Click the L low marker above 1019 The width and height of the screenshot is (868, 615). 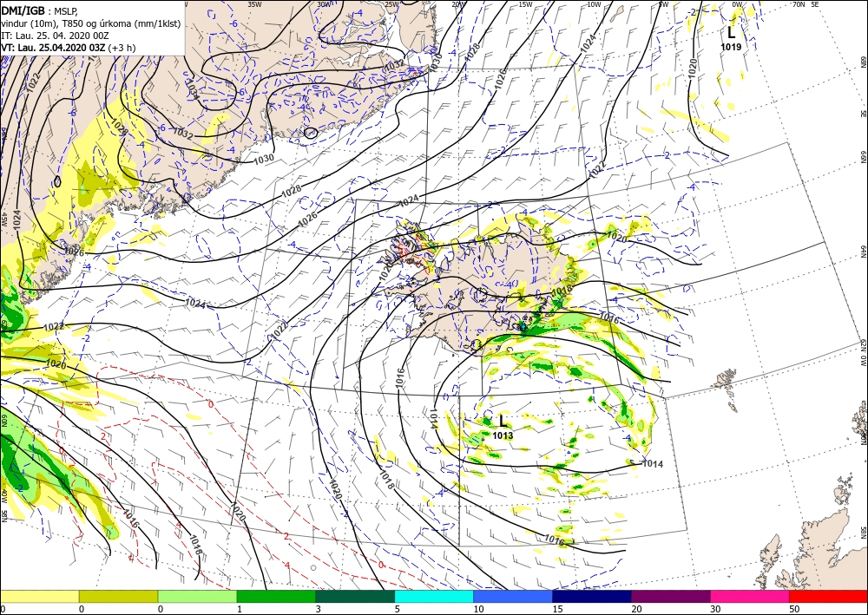click(x=731, y=33)
